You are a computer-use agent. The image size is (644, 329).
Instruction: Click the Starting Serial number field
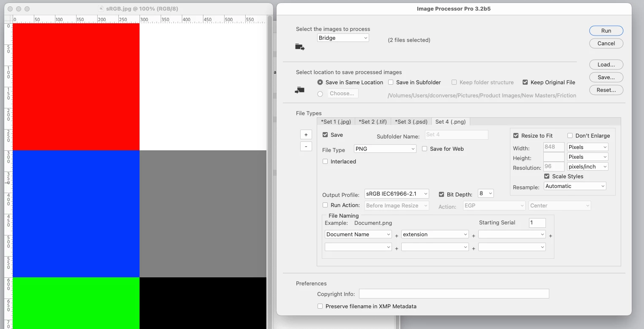(x=537, y=223)
